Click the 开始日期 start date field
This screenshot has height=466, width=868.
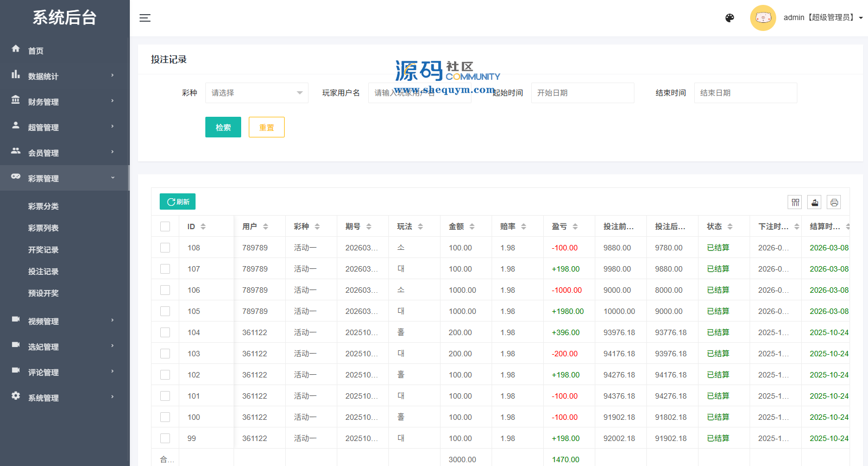582,93
